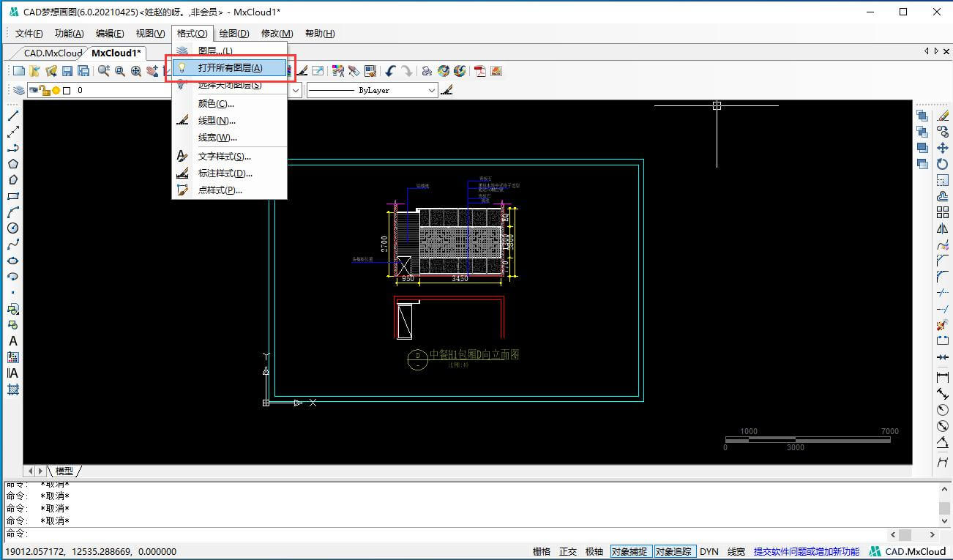Image resolution: width=953 pixels, height=560 pixels.
Task: Expand the ByLayer linetype dropdown
Action: pyautogui.click(x=431, y=90)
